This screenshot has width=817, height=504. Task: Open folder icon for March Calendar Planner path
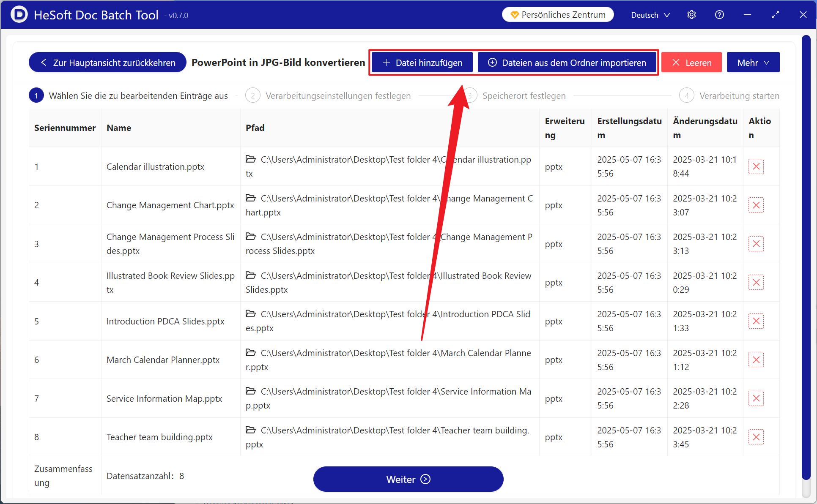[251, 352]
